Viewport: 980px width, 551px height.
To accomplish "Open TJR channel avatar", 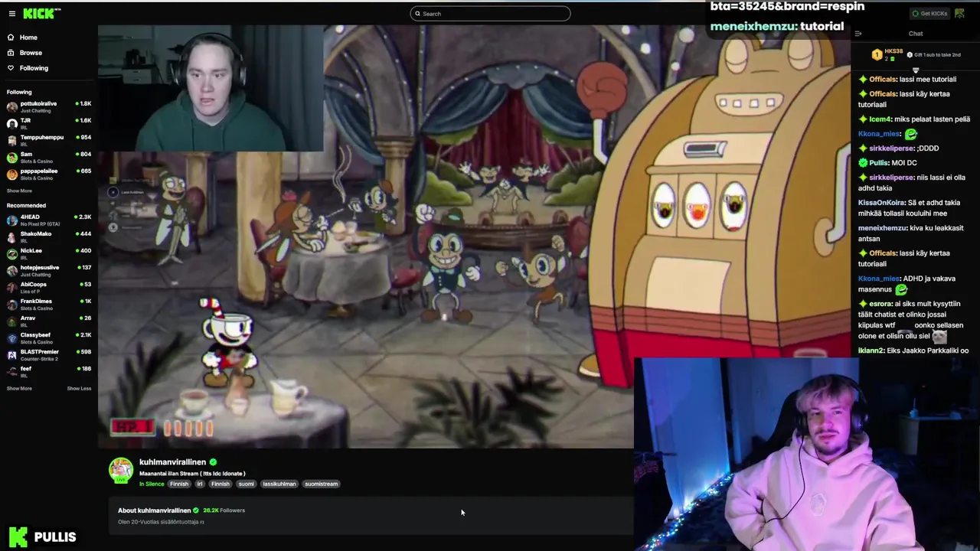I will point(12,124).
